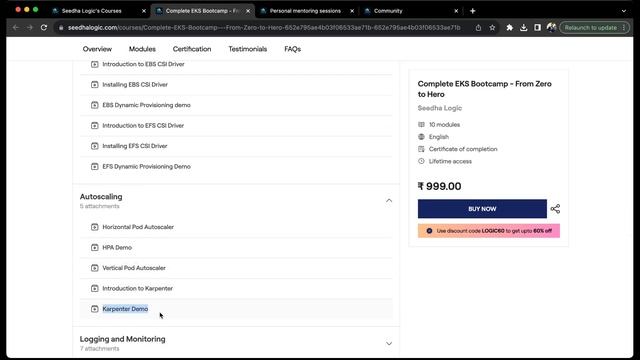Close the Personal mentoring sessions tab
The width and height of the screenshot is (640, 360).
tap(352, 11)
